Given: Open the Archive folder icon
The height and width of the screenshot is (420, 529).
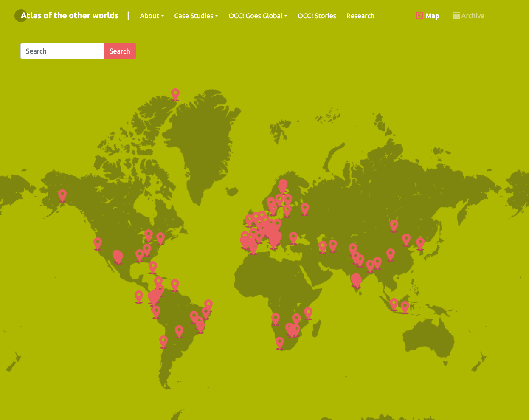Looking at the screenshot, I should pyautogui.click(x=456, y=16).
